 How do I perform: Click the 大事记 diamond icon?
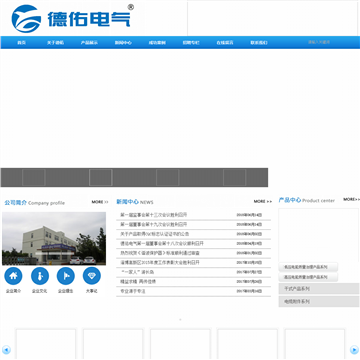click(x=92, y=276)
